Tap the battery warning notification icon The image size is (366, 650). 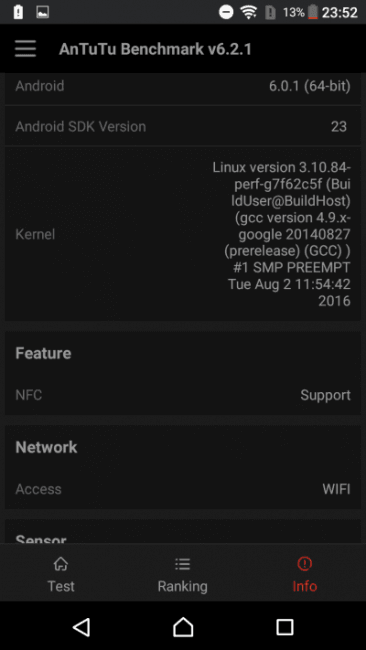coord(18,12)
